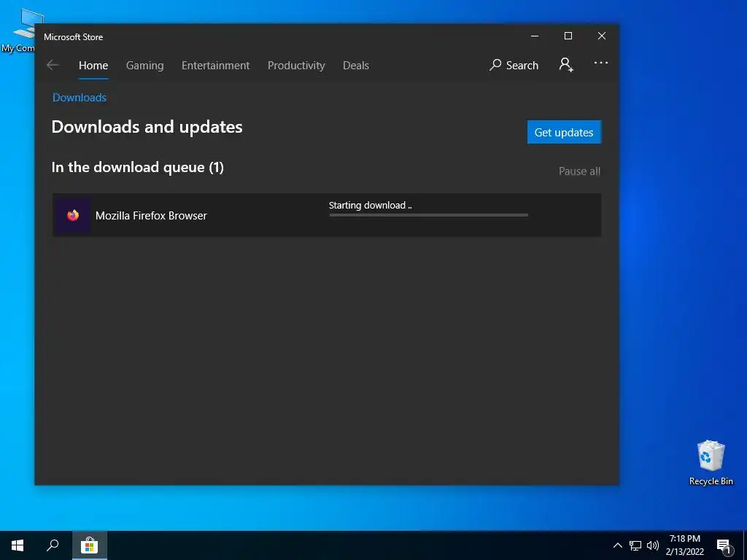Select My Computer desktop icon
This screenshot has height=560, width=747.
coord(18,31)
